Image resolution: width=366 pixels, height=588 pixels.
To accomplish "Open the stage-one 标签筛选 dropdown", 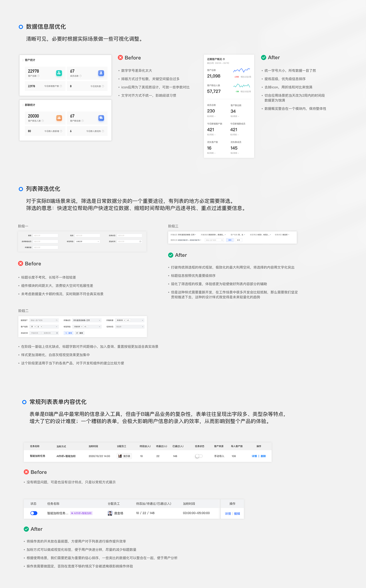I will tap(87, 241).
